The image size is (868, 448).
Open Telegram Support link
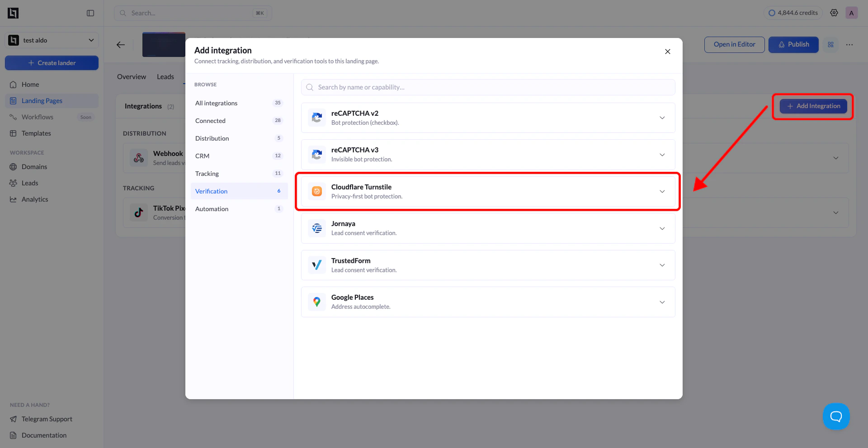click(x=47, y=419)
